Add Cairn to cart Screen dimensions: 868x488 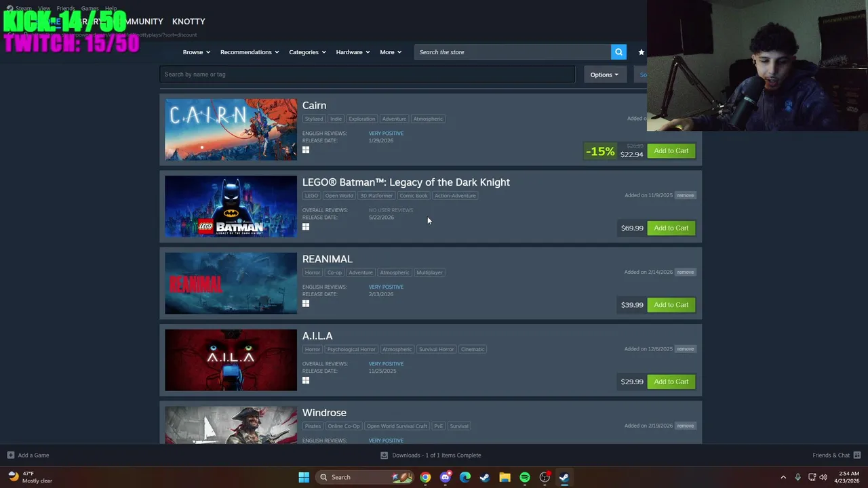click(x=671, y=150)
